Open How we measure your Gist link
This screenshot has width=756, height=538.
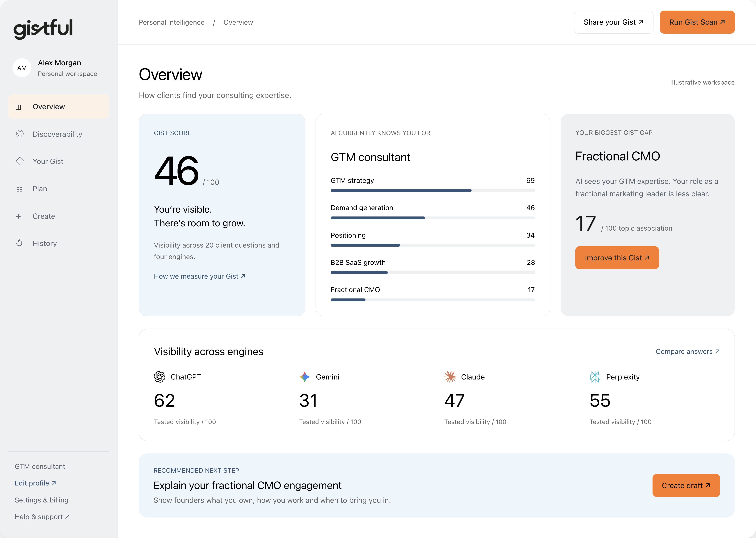pyautogui.click(x=200, y=276)
